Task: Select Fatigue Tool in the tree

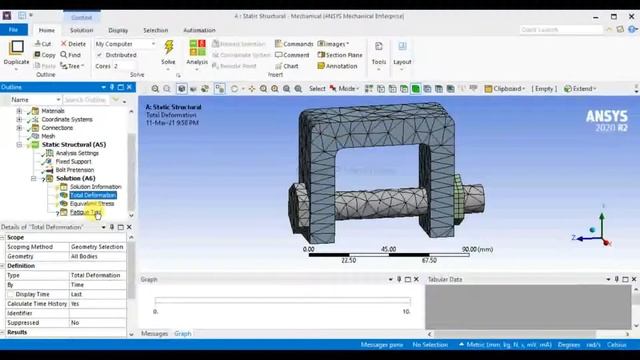Action: coord(86,212)
